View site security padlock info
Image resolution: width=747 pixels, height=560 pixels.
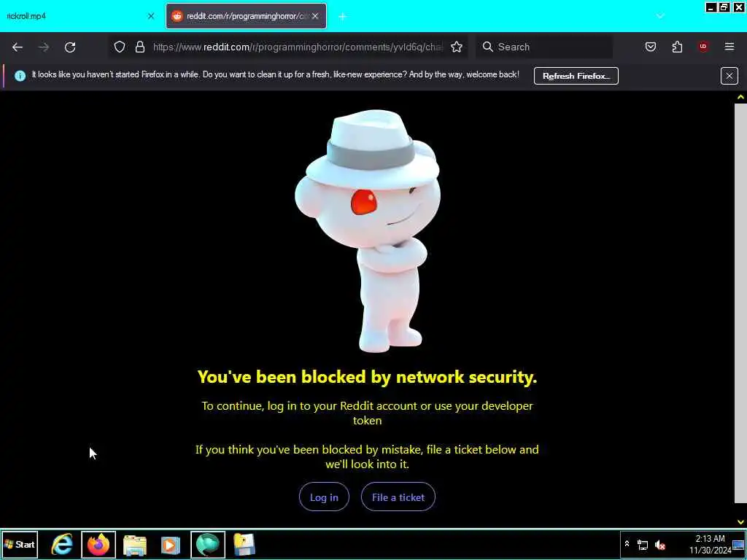coord(139,47)
